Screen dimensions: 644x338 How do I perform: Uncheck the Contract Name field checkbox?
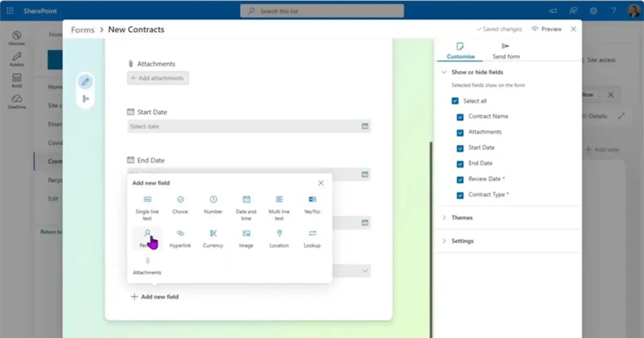(x=460, y=117)
